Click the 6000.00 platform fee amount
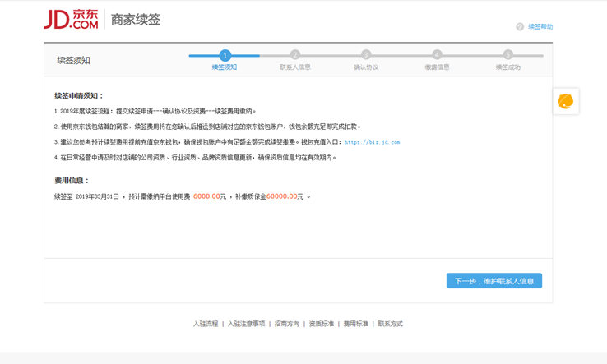Screen dimensions: 607x364 coord(206,196)
